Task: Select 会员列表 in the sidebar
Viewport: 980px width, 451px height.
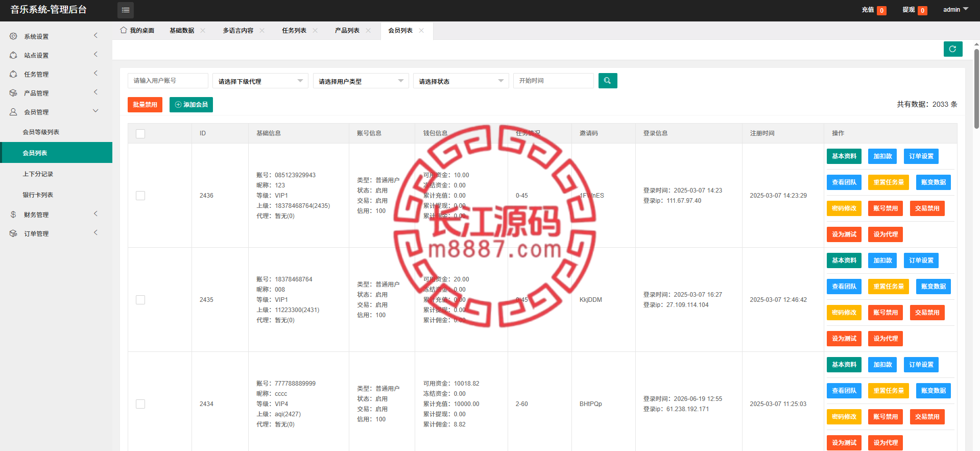Action: point(56,153)
